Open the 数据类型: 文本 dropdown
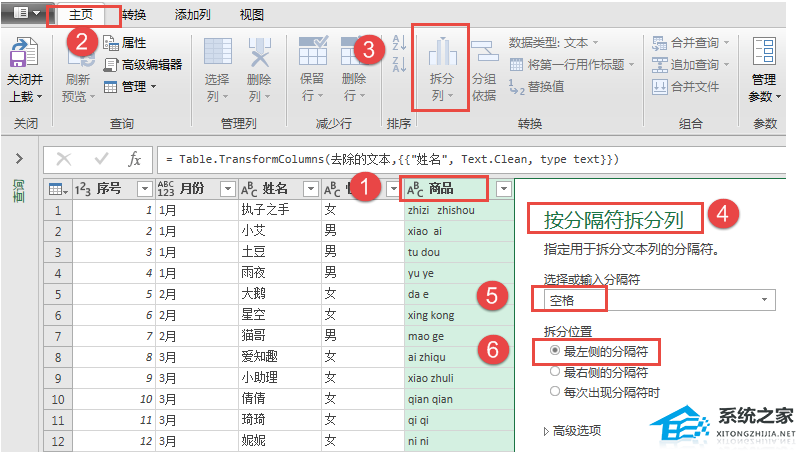 pyautogui.click(x=552, y=43)
